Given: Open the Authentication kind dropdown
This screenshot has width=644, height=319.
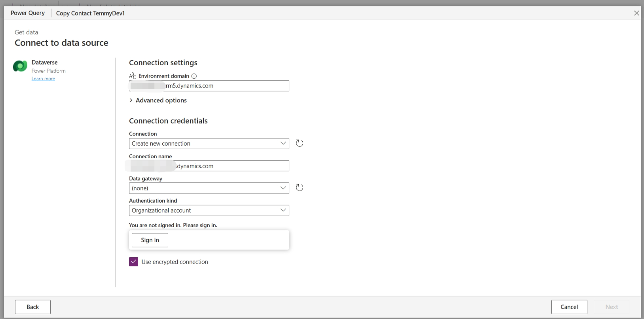Looking at the screenshot, I should [209, 210].
